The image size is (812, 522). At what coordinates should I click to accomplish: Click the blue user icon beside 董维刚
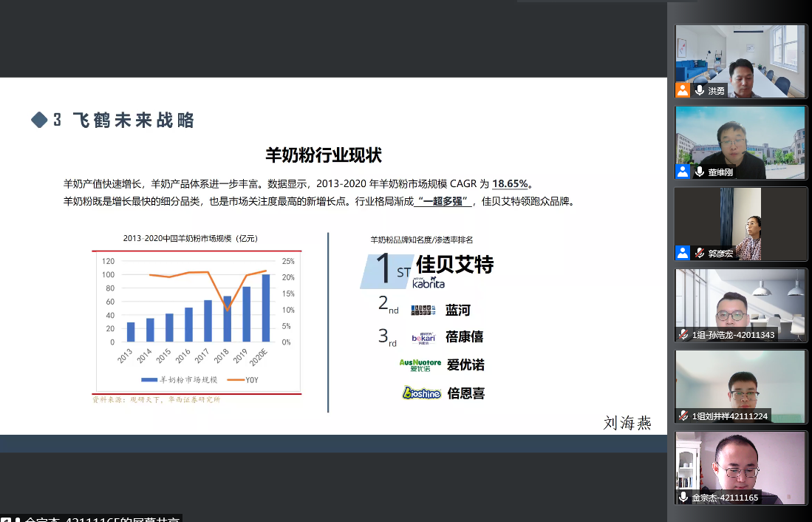pyautogui.click(x=683, y=172)
